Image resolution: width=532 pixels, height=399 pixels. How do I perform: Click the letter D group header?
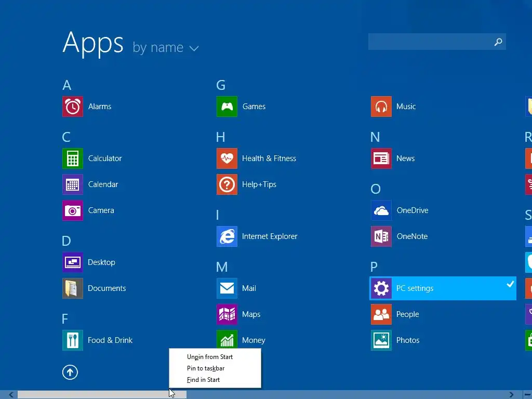[x=66, y=241]
